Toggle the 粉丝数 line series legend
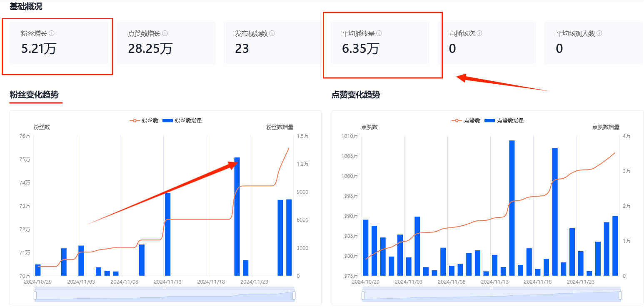 click(x=144, y=121)
